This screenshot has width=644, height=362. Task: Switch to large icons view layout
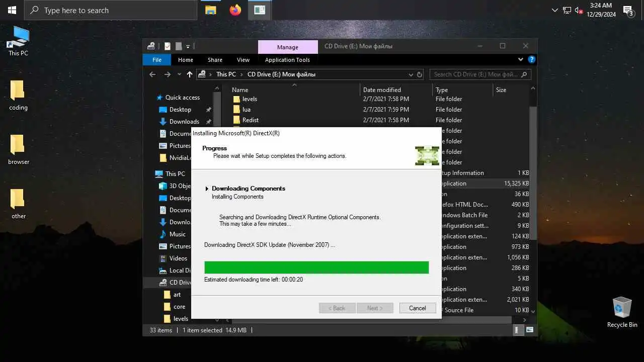[529, 330]
